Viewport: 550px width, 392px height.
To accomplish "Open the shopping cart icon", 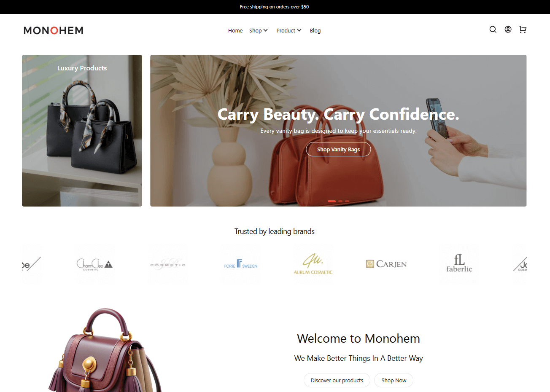I will [523, 30].
